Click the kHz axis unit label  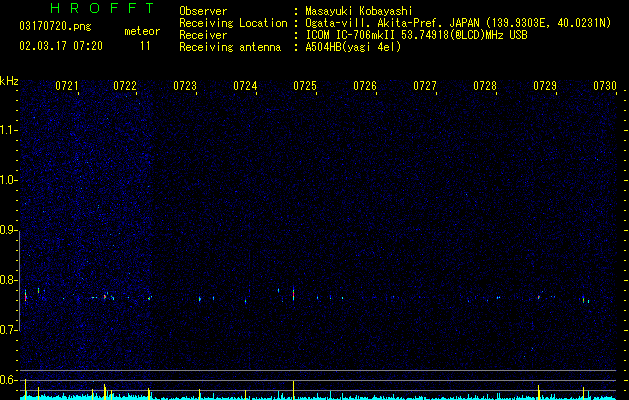(9, 81)
